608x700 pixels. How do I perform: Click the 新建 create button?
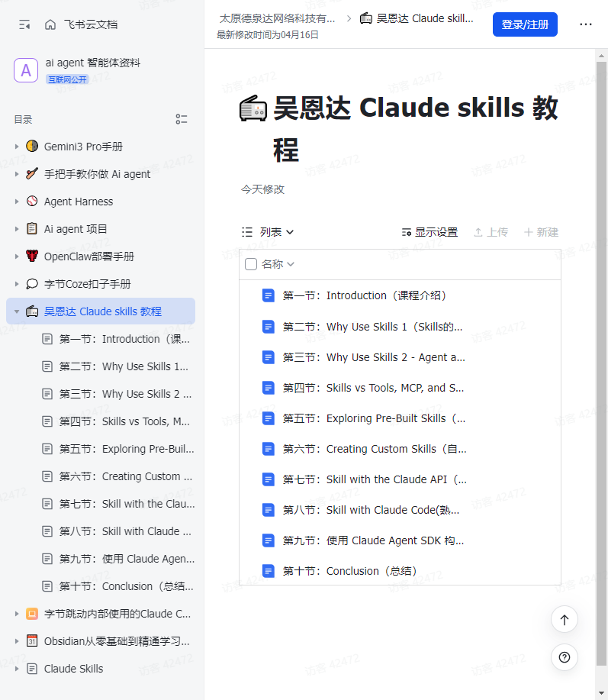click(541, 232)
